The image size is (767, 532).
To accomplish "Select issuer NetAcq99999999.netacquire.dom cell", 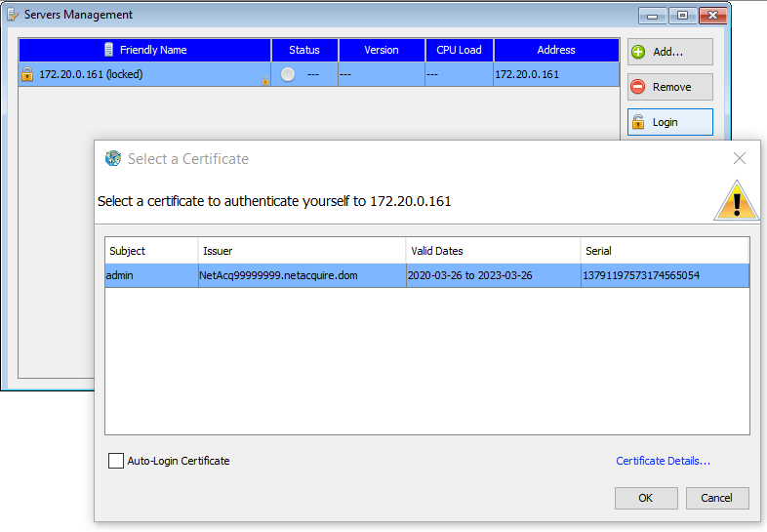I will tap(303, 275).
